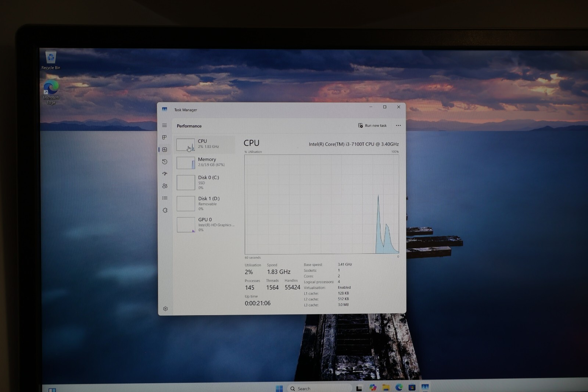588x392 pixels.
Task: Click the Performance page heading
Action: [189, 126]
